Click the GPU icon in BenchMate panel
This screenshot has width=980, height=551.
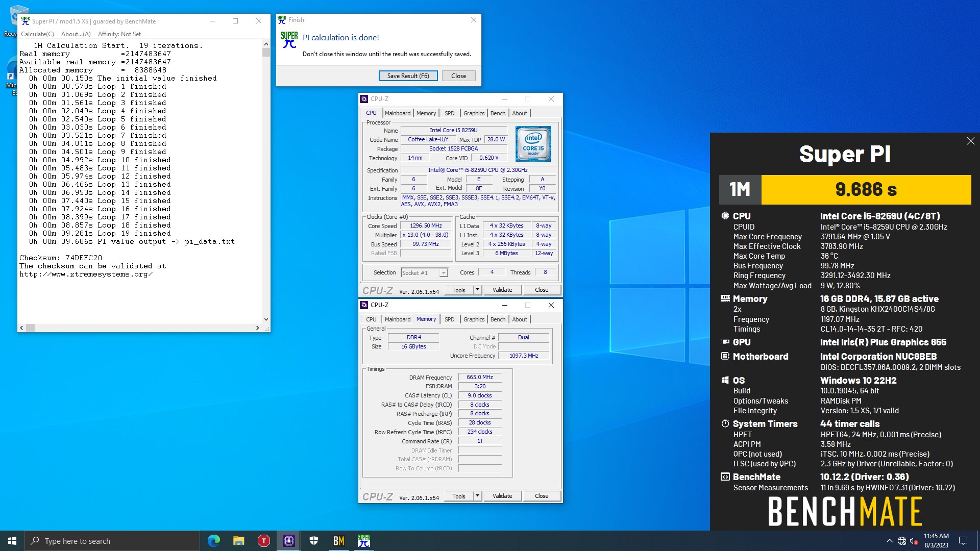725,342
